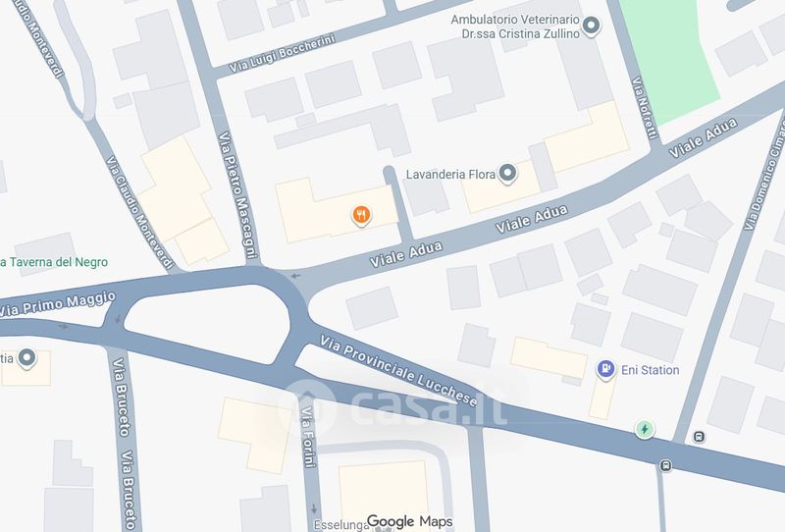Open the Eni Station label
Image resolution: width=785 pixels, height=532 pixels.
point(650,370)
